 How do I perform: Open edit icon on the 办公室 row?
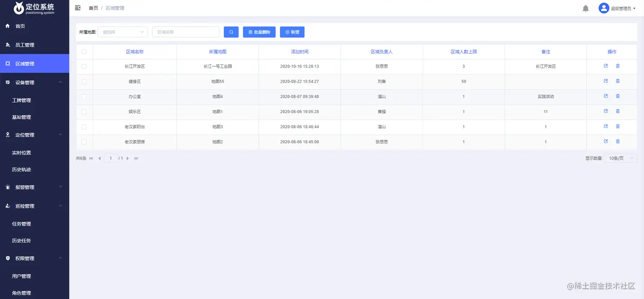click(605, 96)
